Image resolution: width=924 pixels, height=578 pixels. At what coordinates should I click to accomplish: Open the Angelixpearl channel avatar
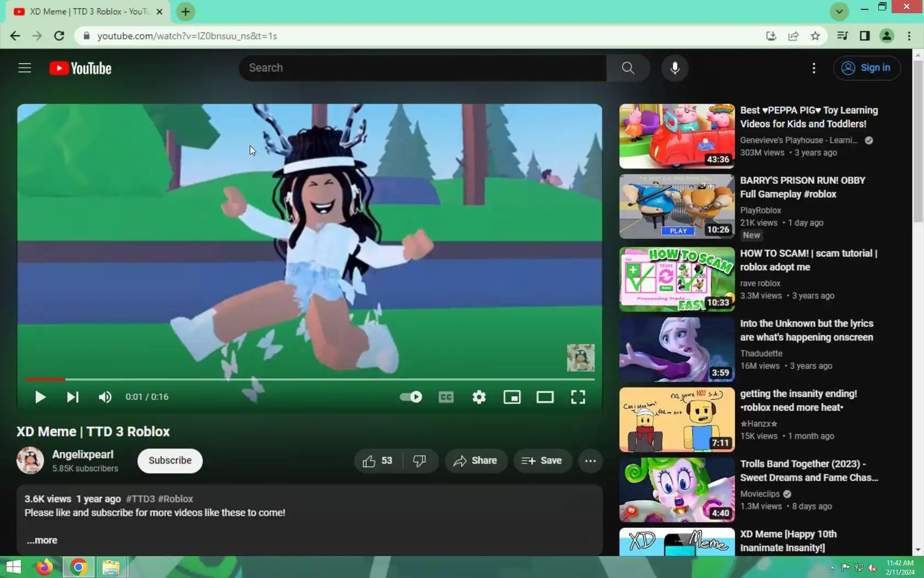pos(30,460)
